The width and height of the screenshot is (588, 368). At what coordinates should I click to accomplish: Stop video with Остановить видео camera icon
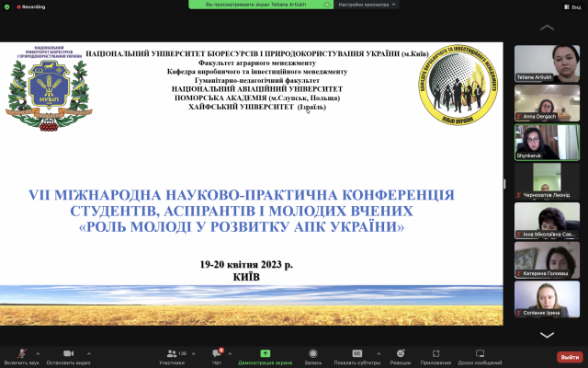pyautogui.click(x=68, y=353)
